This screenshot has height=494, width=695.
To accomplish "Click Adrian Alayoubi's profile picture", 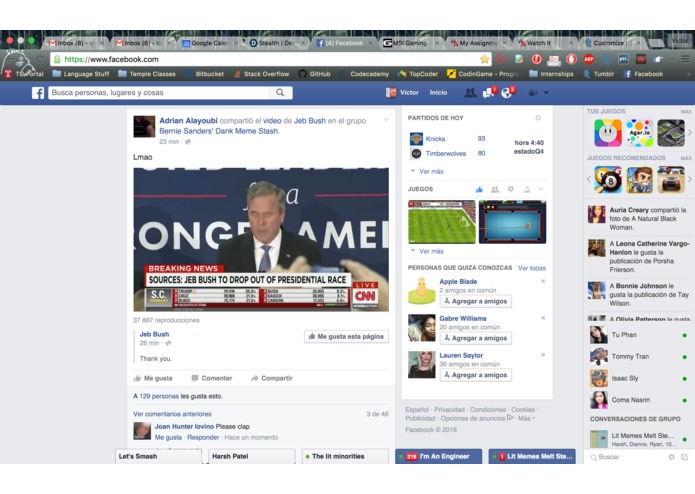I will tap(144, 126).
